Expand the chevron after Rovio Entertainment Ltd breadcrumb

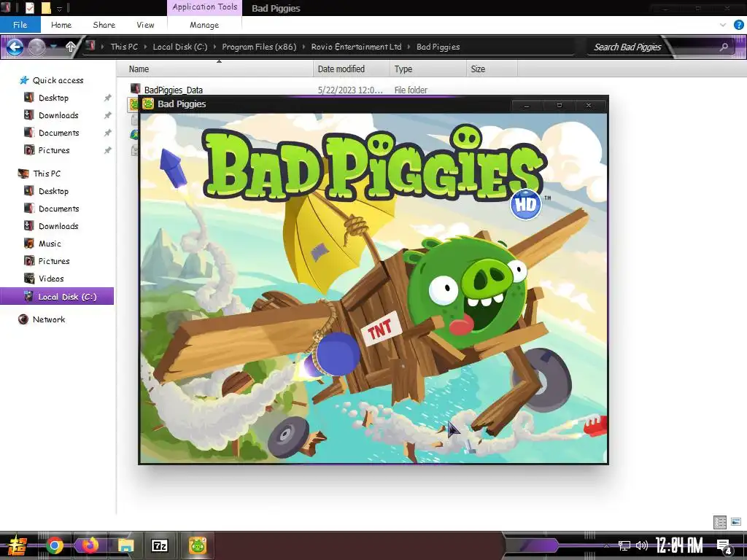[x=409, y=47]
